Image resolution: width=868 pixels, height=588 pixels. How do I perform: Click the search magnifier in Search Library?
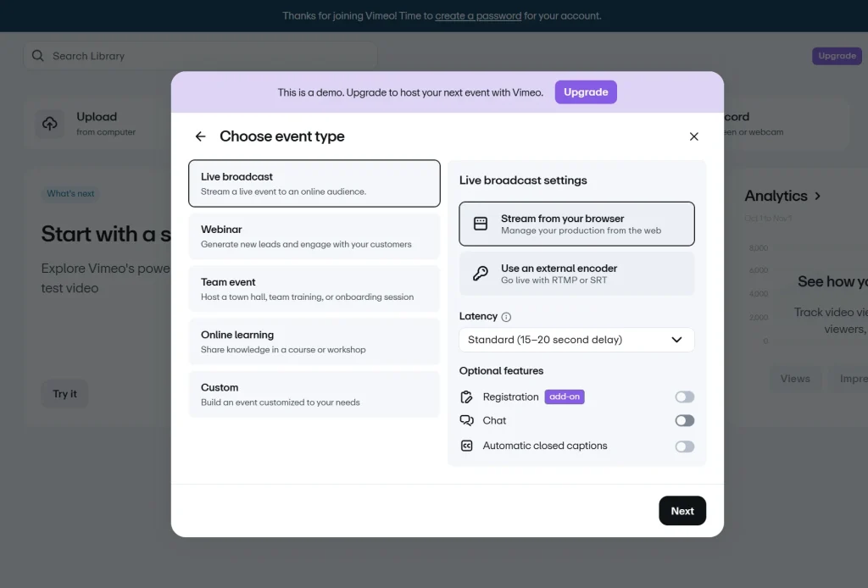tap(38, 55)
